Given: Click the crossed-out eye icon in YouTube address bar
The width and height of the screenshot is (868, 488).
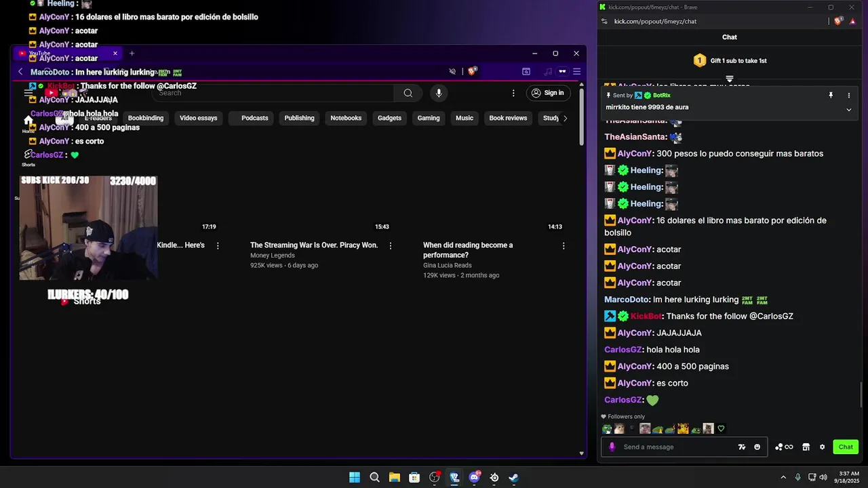Looking at the screenshot, I should click(452, 71).
